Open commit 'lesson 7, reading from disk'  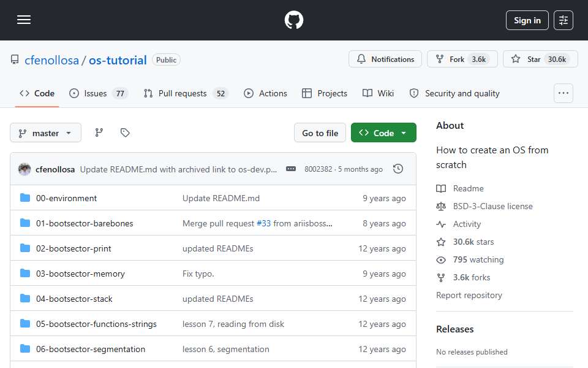tap(233, 324)
